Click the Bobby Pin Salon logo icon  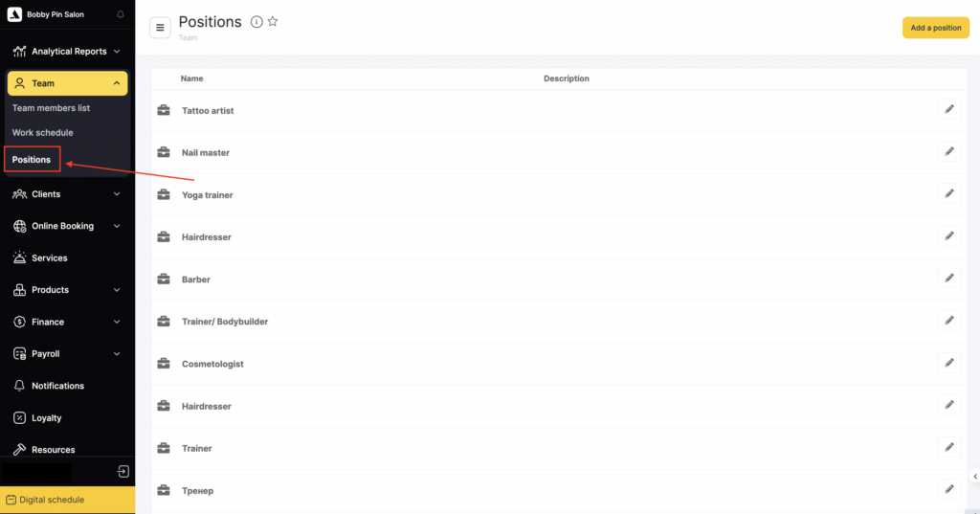click(x=14, y=14)
